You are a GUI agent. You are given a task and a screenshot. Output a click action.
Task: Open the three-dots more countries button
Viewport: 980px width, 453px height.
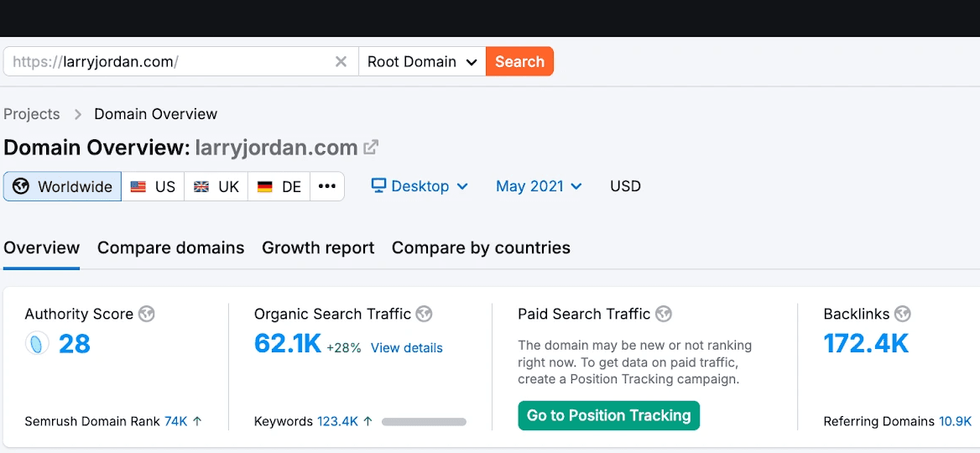click(x=327, y=186)
